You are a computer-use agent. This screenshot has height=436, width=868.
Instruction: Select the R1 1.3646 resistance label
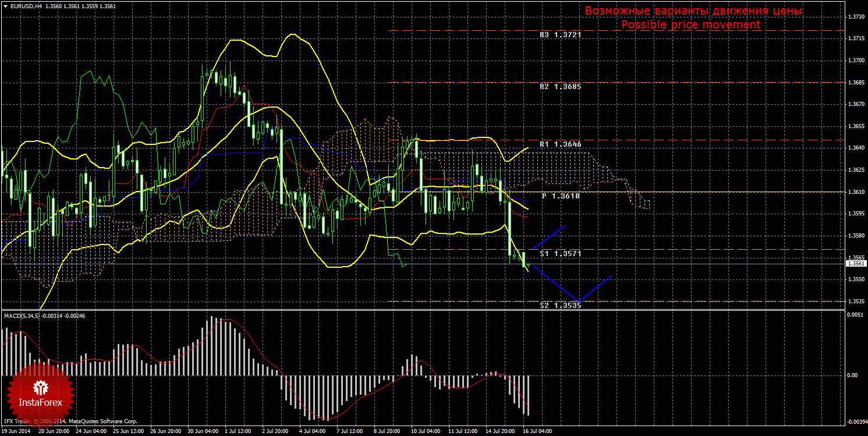(561, 143)
